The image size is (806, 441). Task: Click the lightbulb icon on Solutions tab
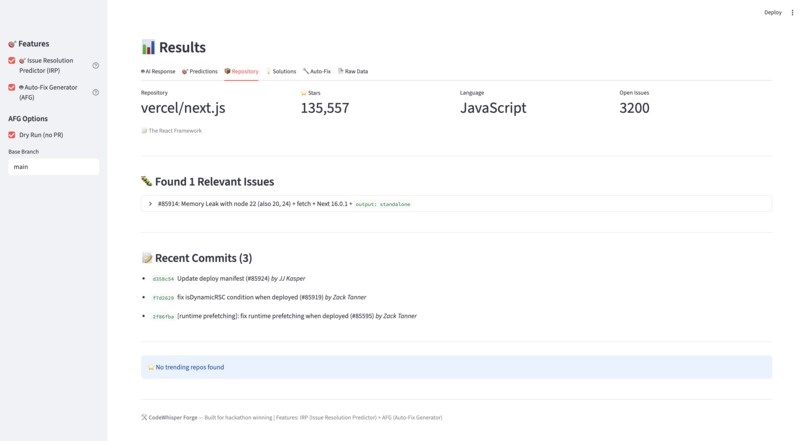(268, 71)
